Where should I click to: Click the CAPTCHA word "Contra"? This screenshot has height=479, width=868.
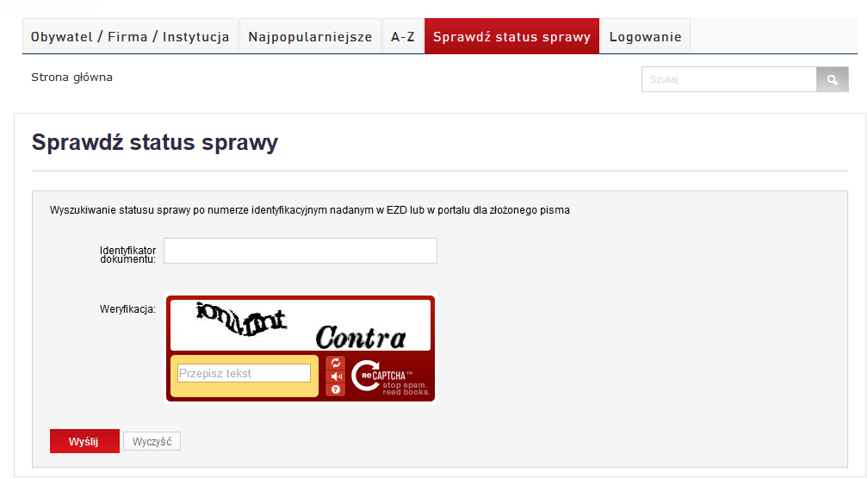[360, 337]
